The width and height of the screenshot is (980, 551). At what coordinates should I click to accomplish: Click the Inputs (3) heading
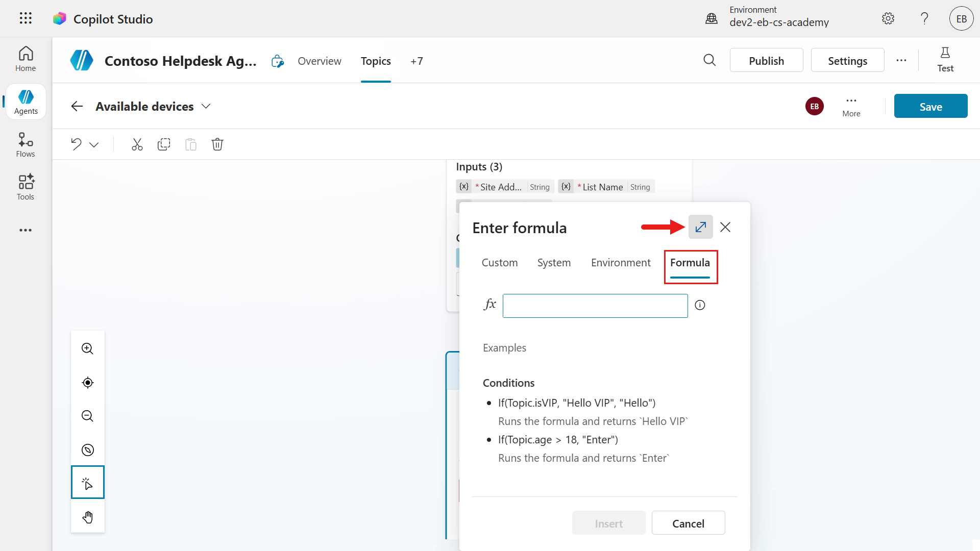479,167
